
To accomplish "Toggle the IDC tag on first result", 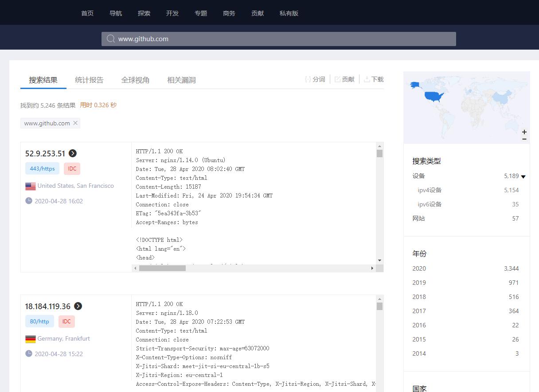I will tap(72, 168).
